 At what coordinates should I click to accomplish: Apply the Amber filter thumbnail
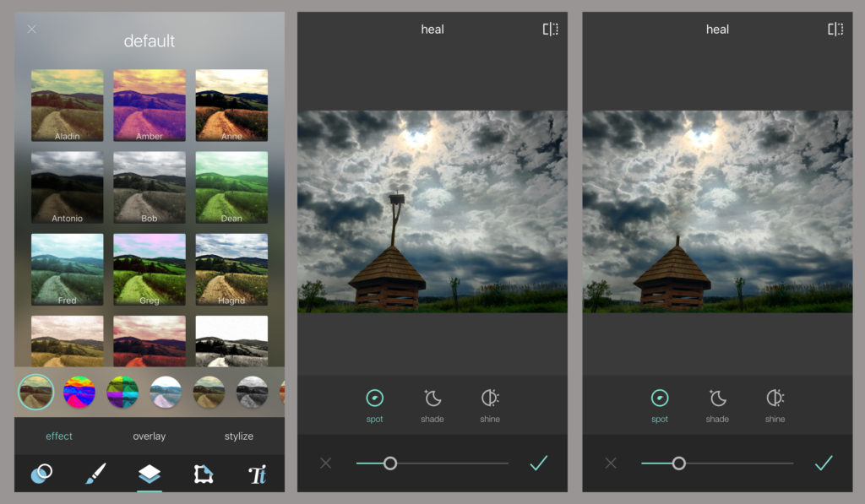pos(150,105)
